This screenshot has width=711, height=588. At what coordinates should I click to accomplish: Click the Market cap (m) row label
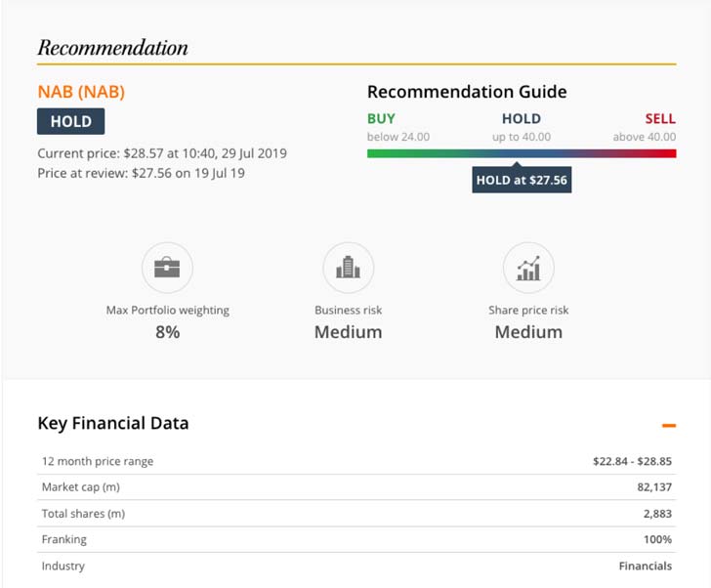click(x=81, y=487)
